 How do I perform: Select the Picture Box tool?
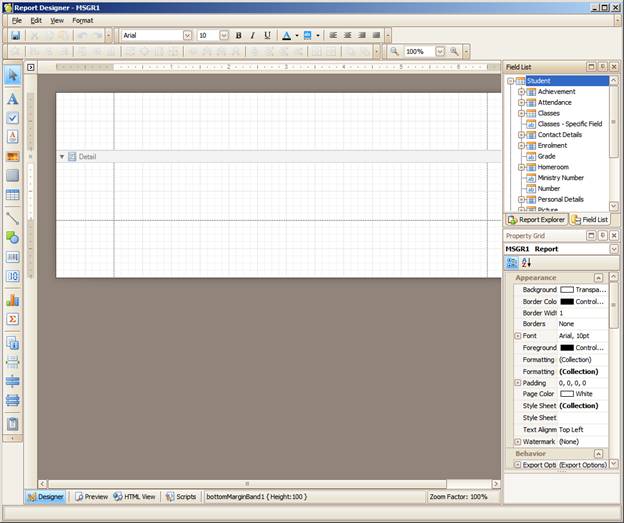pyautogui.click(x=13, y=156)
